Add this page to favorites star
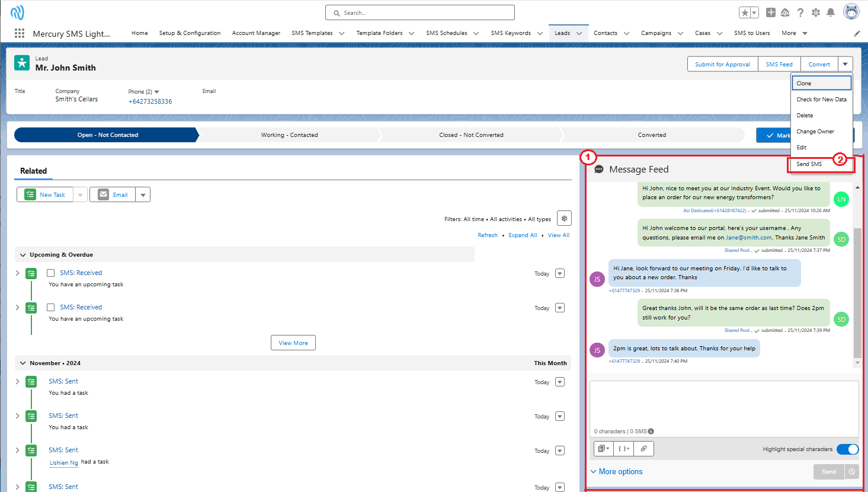This screenshot has width=868, height=492. [745, 12]
